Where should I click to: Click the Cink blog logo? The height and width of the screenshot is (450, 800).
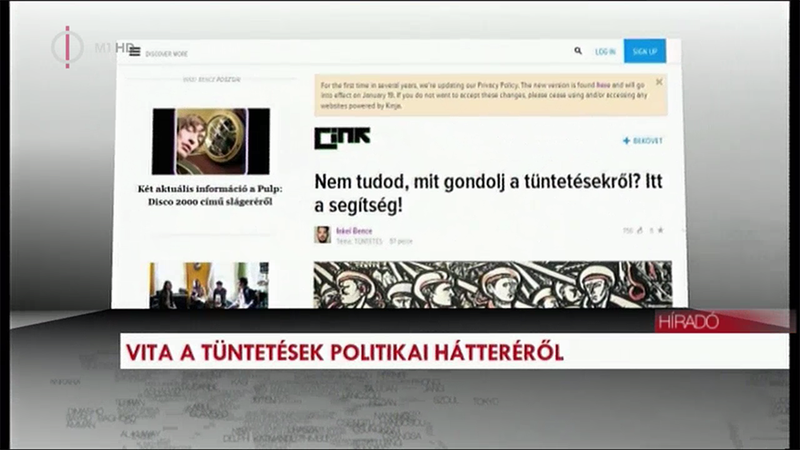coord(342,138)
